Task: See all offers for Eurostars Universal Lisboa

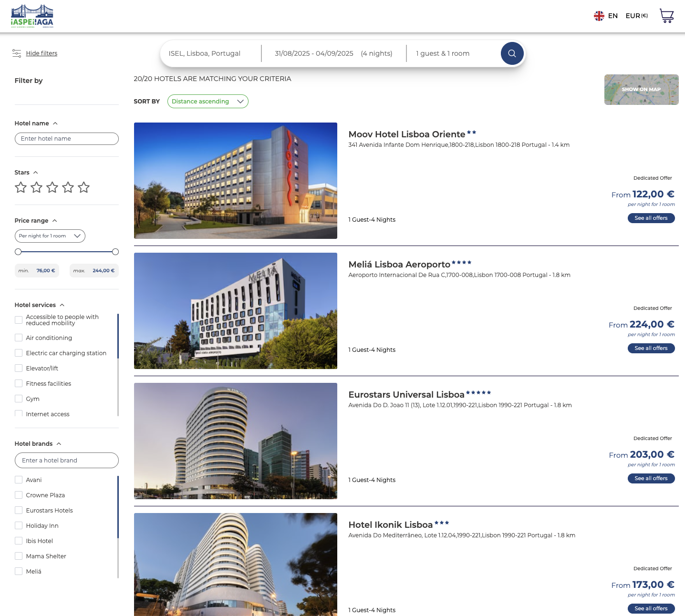Action: (651, 478)
